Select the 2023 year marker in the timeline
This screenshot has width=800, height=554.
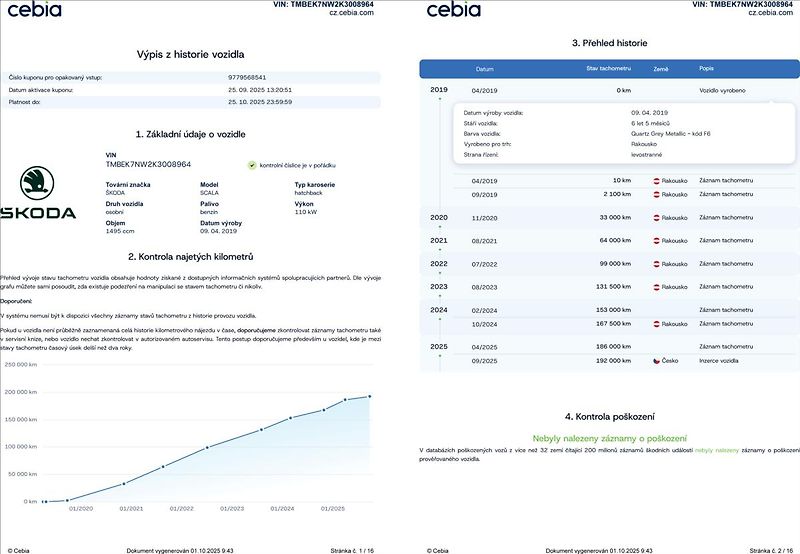pyautogui.click(x=439, y=287)
